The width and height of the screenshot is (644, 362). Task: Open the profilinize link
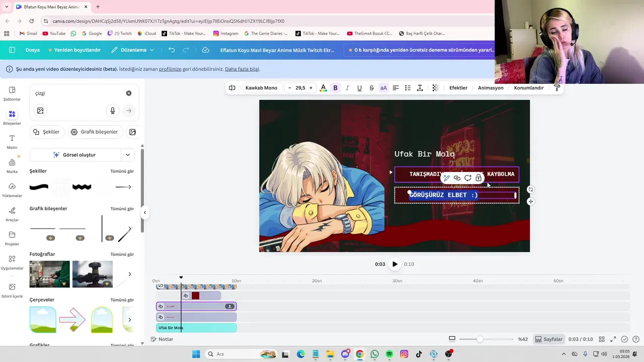tap(170, 69)
